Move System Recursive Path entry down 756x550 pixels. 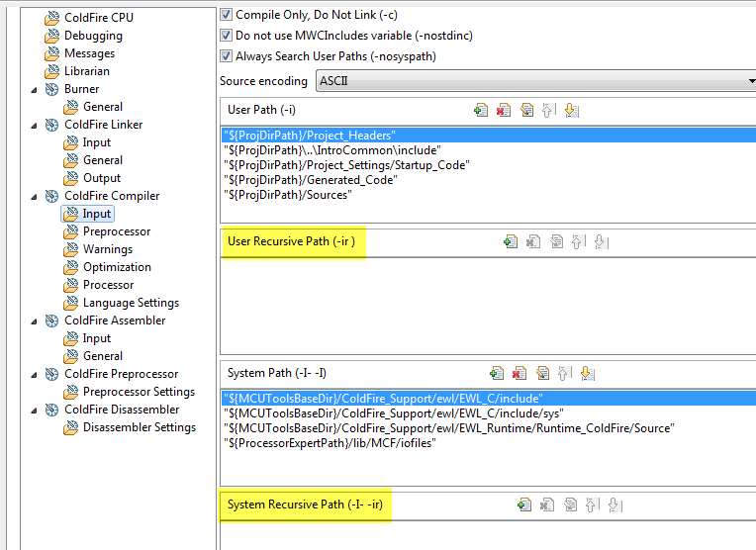point(614,504)
